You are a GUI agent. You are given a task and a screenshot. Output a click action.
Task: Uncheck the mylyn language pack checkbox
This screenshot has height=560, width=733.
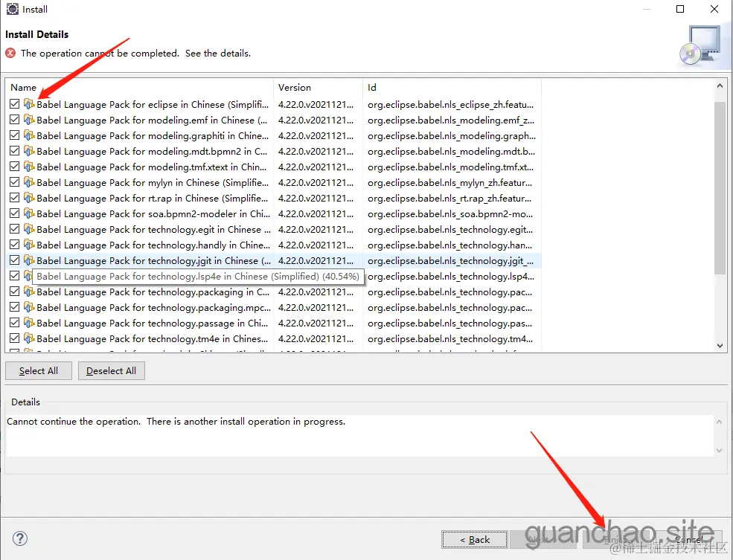tap(14, 183)
